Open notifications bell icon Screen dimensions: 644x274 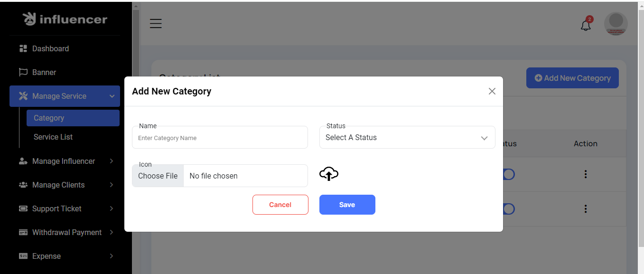pos(586,25)
